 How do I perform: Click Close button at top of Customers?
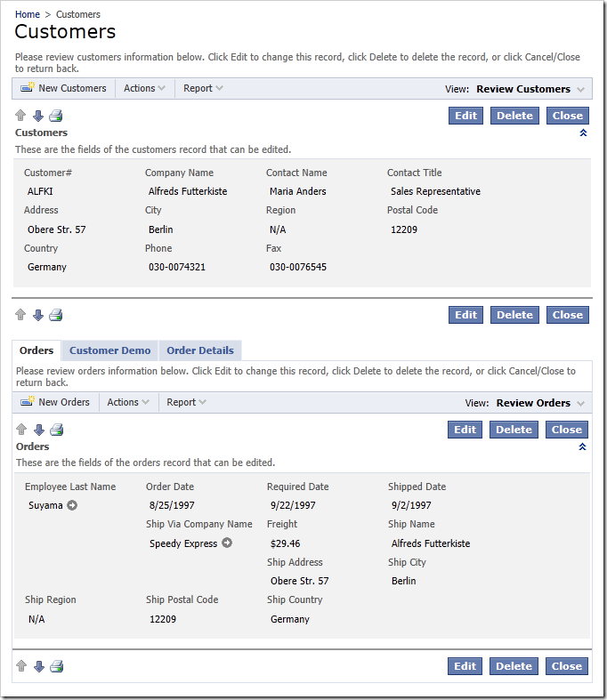568,116
